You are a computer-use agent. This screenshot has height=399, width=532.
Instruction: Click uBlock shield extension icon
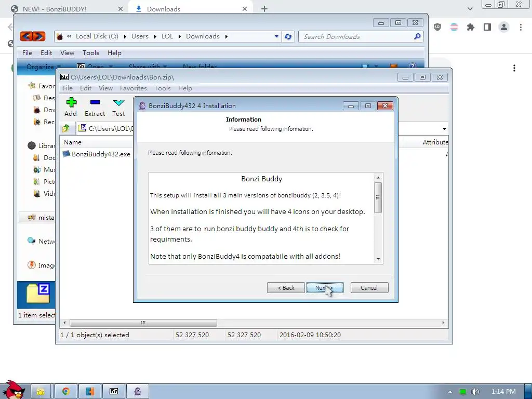click(437, 27)
